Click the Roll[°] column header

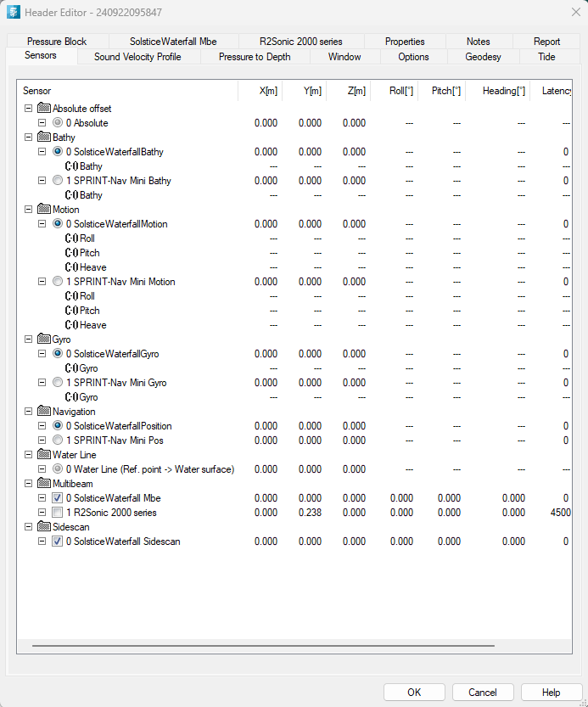395,91
